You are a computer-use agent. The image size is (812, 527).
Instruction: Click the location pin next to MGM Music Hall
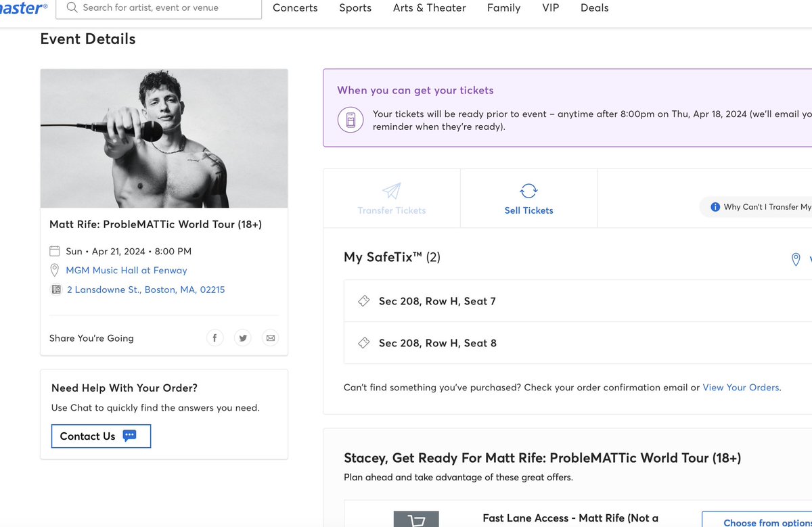55,270
